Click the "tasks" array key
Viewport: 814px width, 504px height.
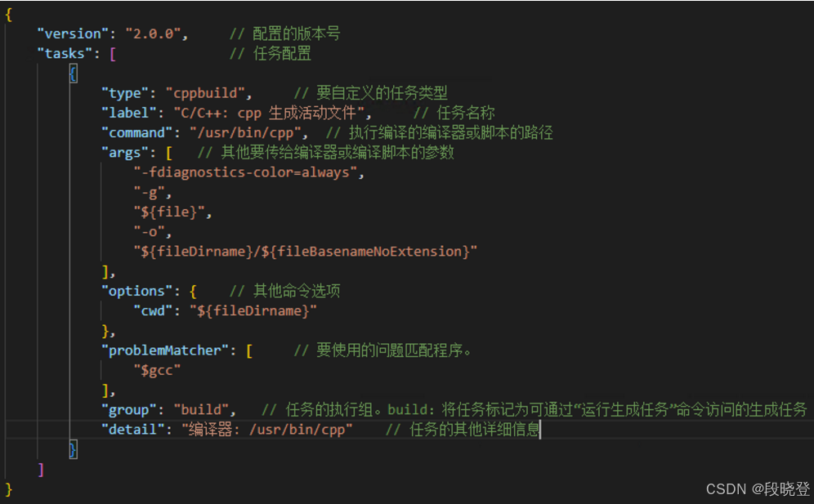pos(64,53)
